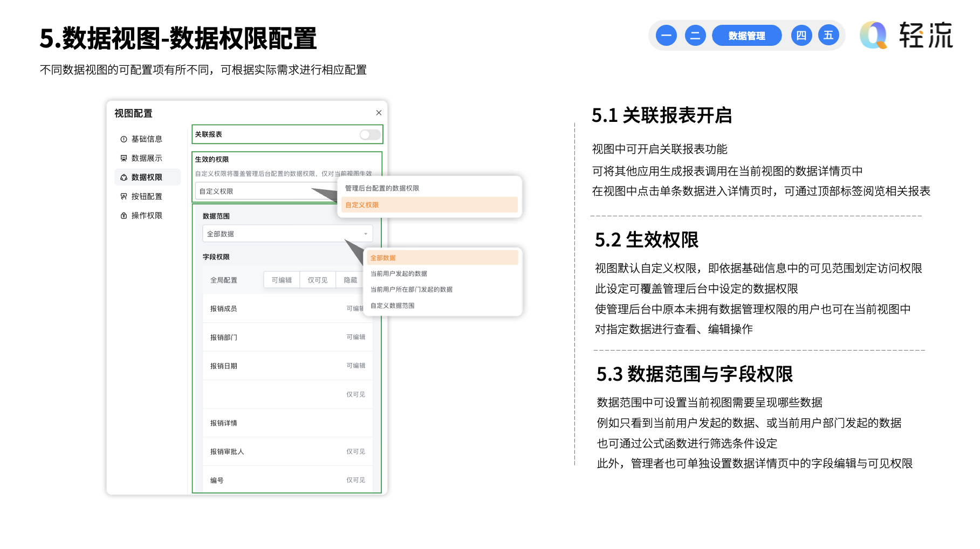Select the 数据权限 section
This screenshot has width=980, height=549.
[x=147, y=177]
